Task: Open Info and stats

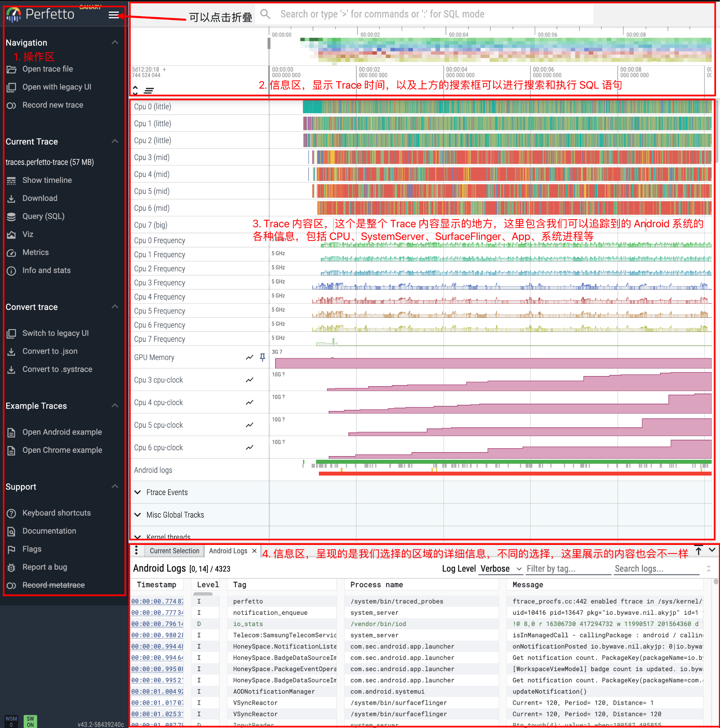Action: click(x=46, y=270)
